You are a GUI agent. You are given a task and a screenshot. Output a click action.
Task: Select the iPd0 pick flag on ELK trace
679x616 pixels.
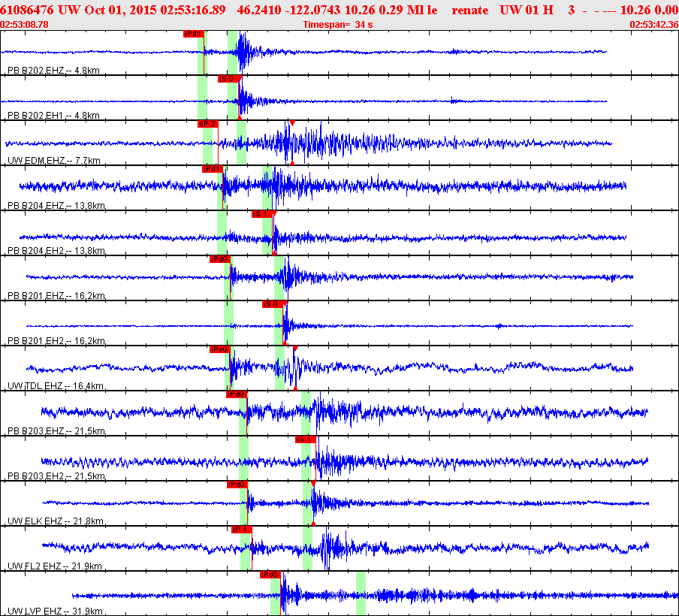237,485
